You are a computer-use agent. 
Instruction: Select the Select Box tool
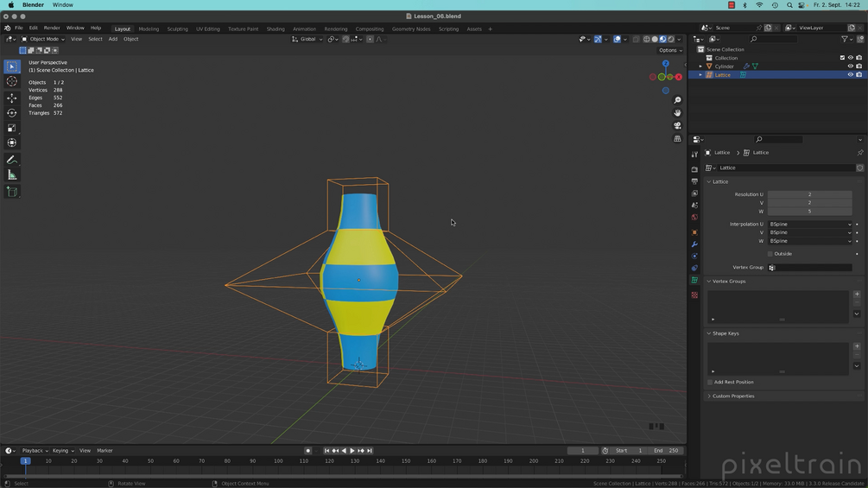point(11,67)
